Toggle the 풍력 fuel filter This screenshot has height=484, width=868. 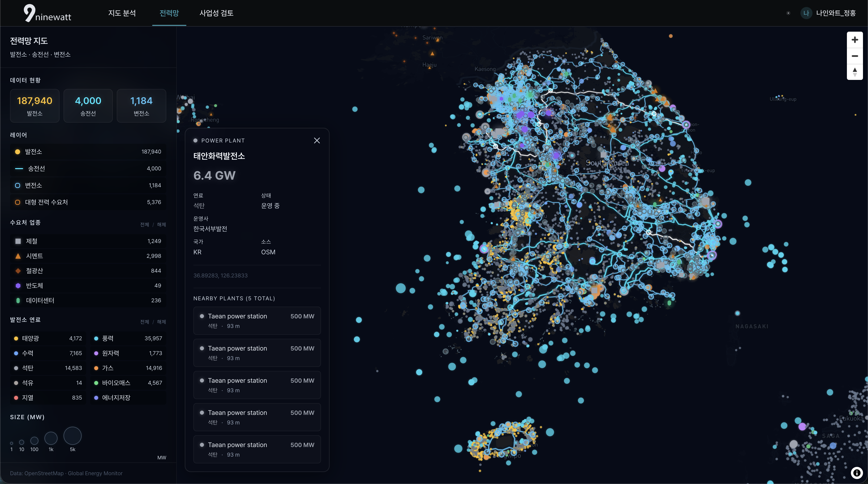pyautogui.click(x=128, y=338)
